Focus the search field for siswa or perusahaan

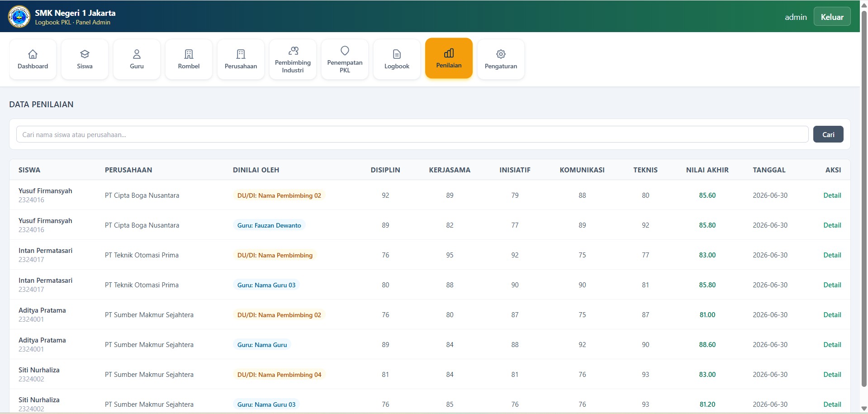pos(412,134)
